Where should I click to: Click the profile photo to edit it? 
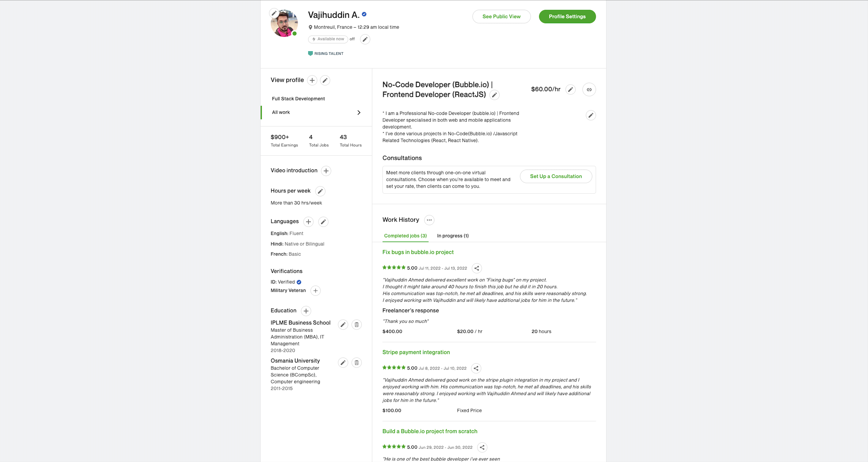coord(284,24)
